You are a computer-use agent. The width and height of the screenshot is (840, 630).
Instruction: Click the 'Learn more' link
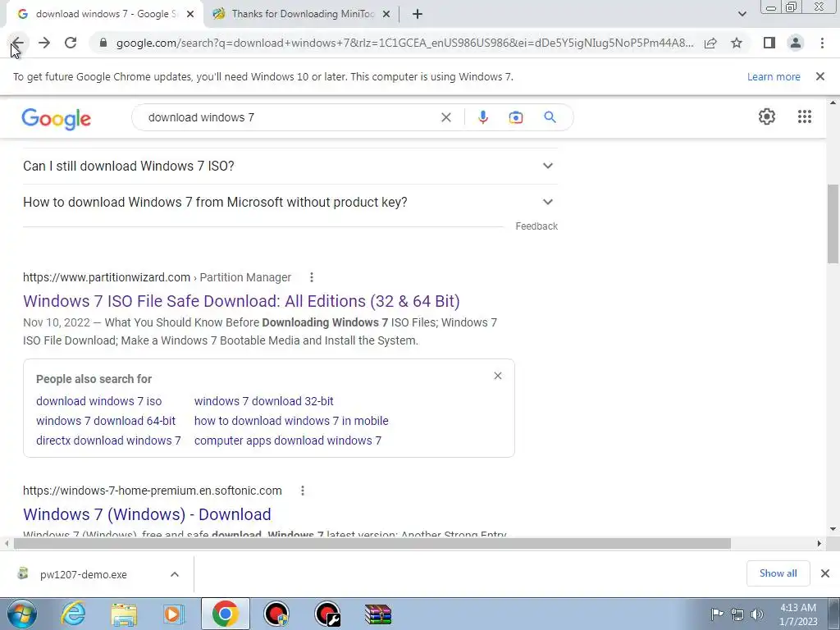coord(774,76)
